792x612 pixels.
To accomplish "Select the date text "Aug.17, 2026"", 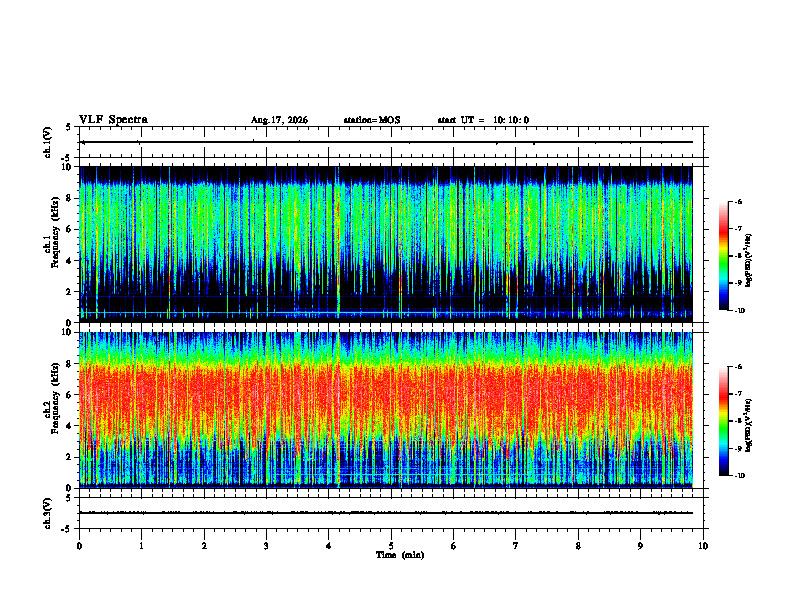I will coord(279,120).
